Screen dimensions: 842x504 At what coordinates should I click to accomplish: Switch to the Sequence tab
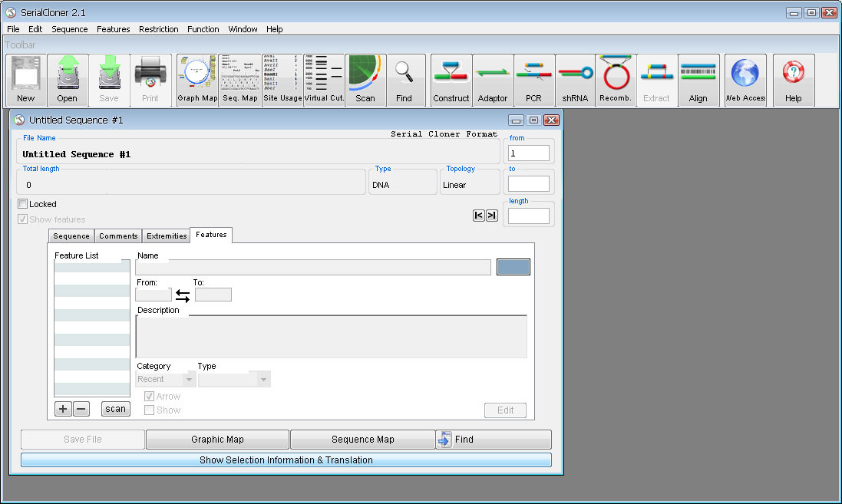tap(71, 236)
